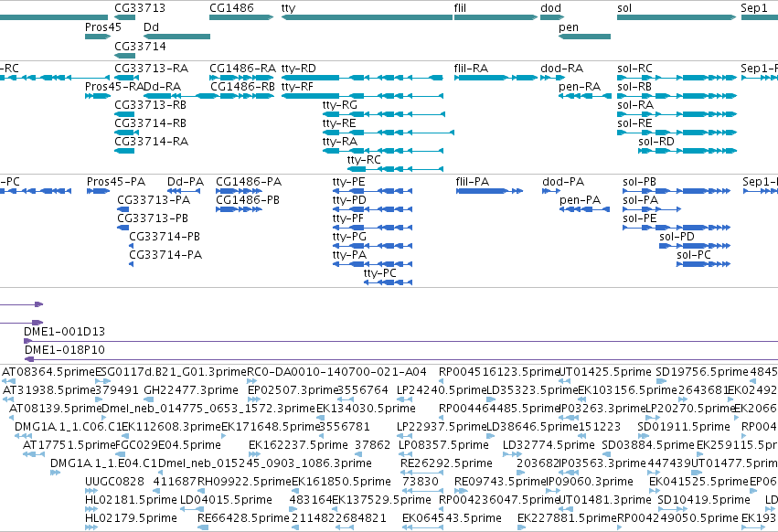Select EST label LP22937.5prime

coord(442,427)
